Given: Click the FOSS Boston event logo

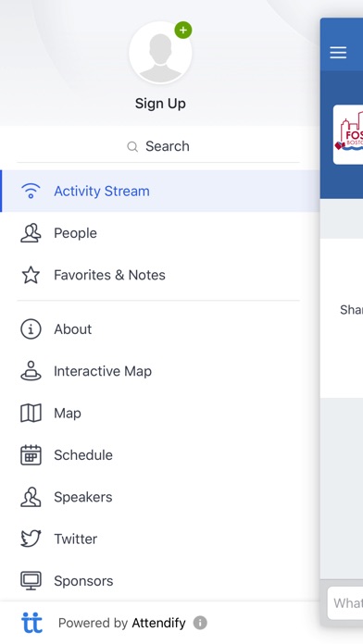Looking at the screenshot, I should 348,135.
